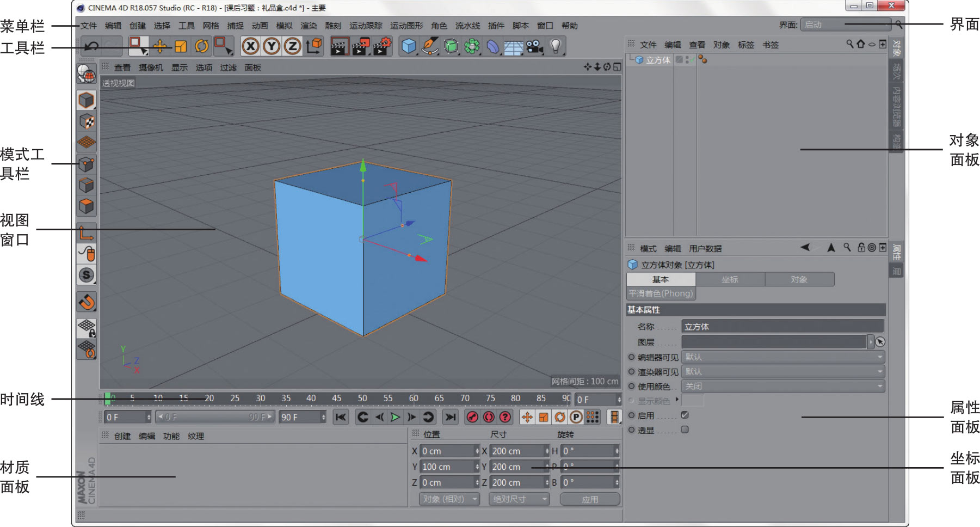Click the 应用 button
Viewport: 980px width, 527px height.
(x=590, y=499)
